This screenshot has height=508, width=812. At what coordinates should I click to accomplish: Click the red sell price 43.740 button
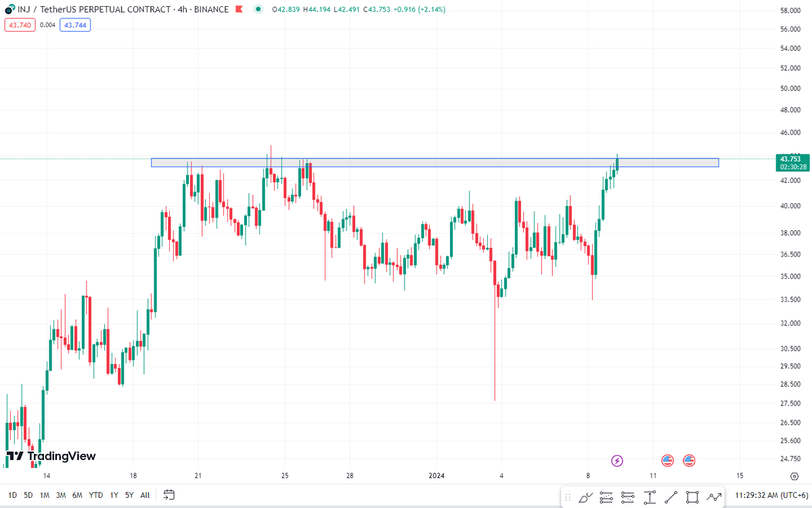(19, 25)
